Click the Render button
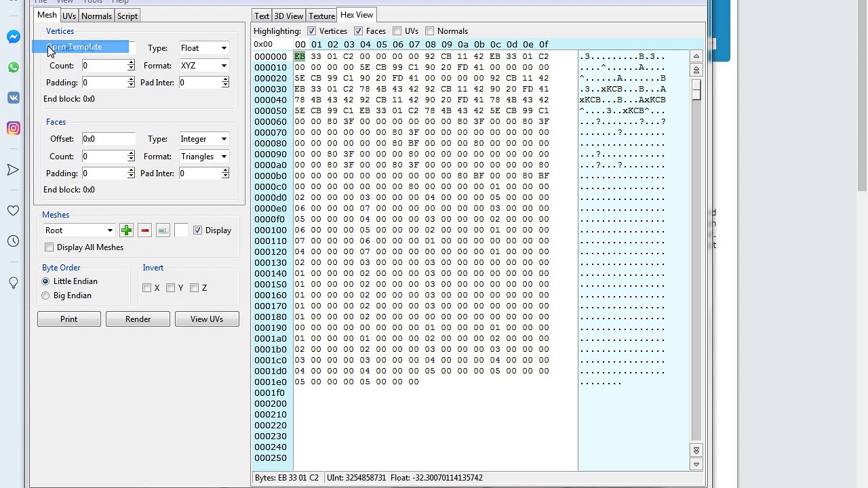The image size is (868, 488). pos(138,319)
